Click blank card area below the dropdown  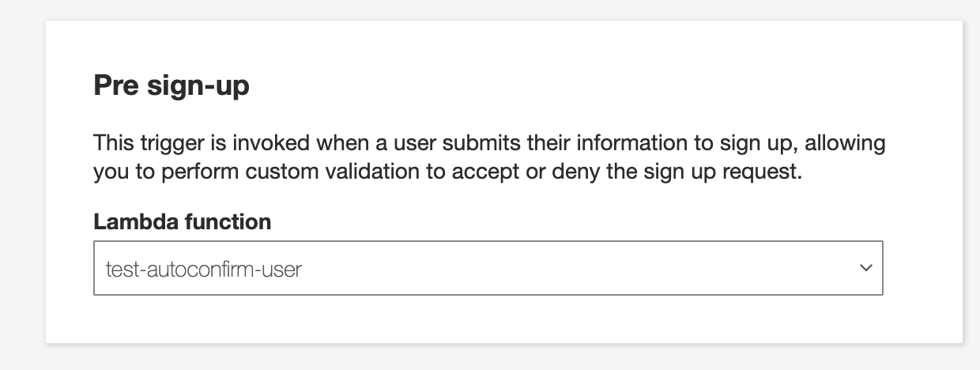coord(488,319)
